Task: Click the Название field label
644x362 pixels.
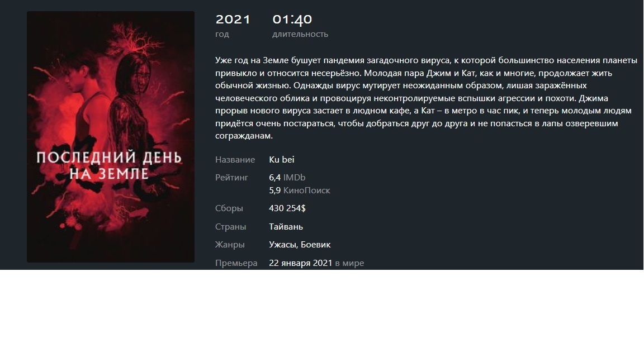Action: [x=235, y=159]
